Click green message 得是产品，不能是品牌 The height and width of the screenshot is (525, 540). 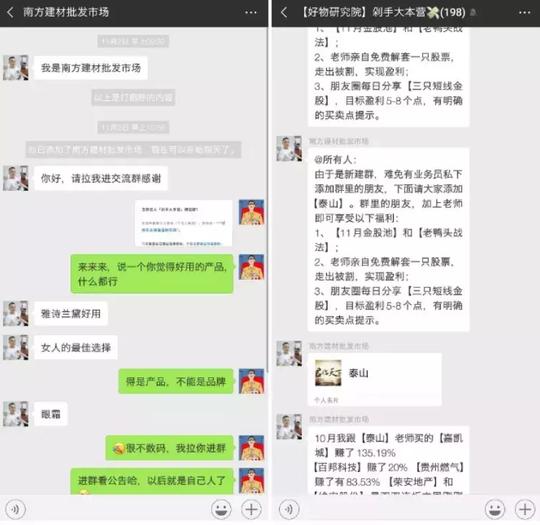click(176, 381)
